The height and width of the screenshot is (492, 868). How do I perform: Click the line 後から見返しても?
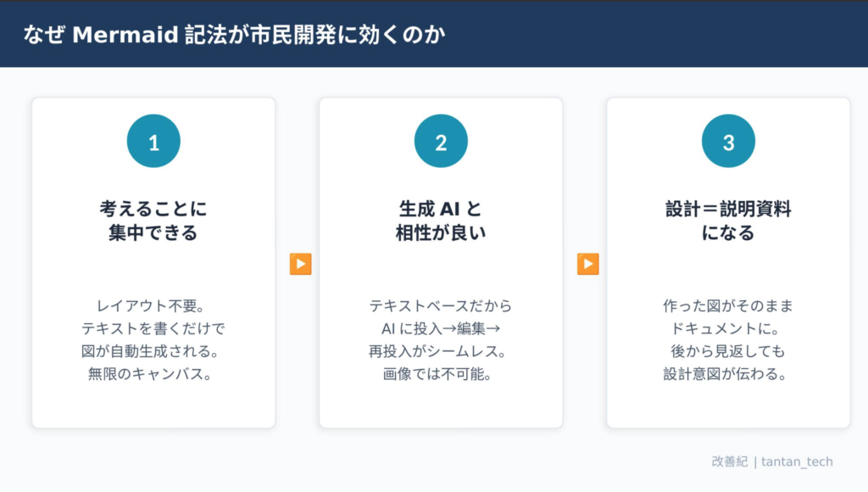pyautogui.click(x=728, y=350)
